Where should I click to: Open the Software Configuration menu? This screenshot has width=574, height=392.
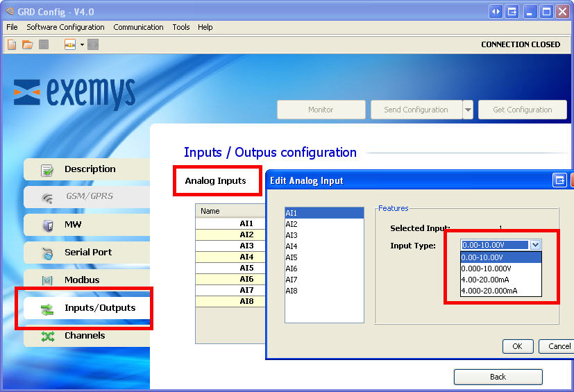point(65,27)
